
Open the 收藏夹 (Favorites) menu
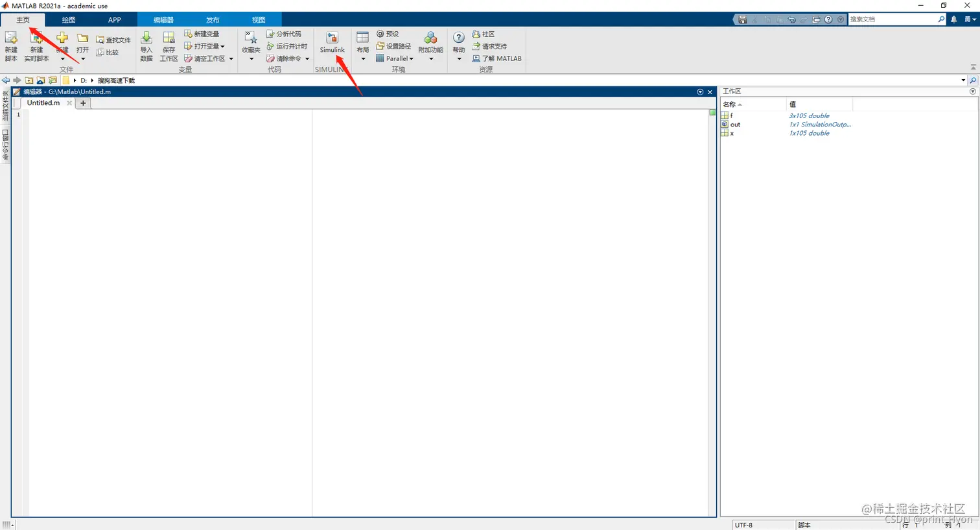pos(251,46)
